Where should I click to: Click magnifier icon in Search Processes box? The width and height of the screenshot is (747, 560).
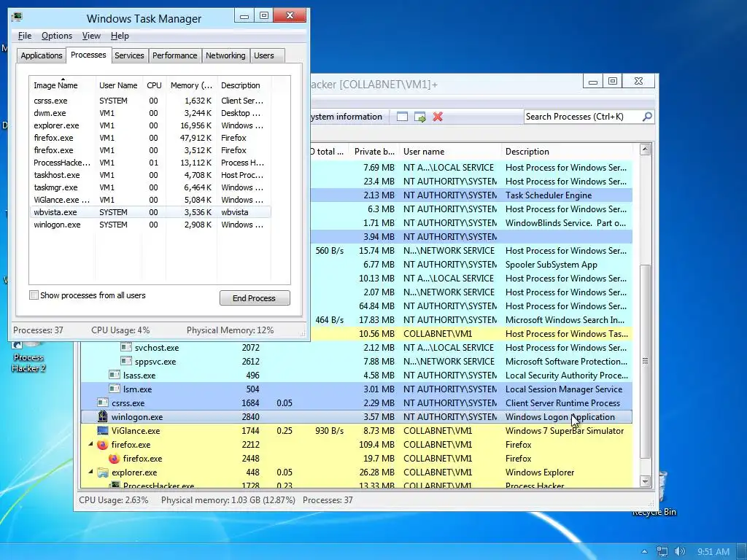647,117
